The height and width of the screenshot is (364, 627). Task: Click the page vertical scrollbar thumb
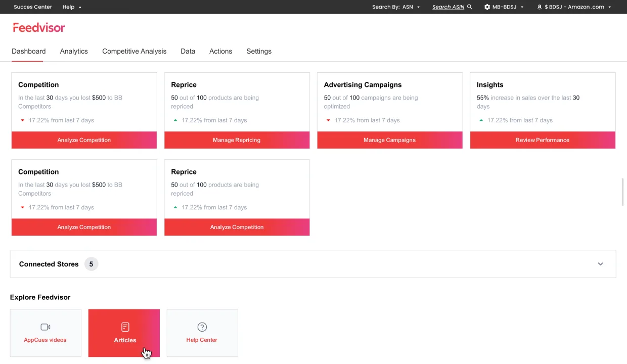622,192
